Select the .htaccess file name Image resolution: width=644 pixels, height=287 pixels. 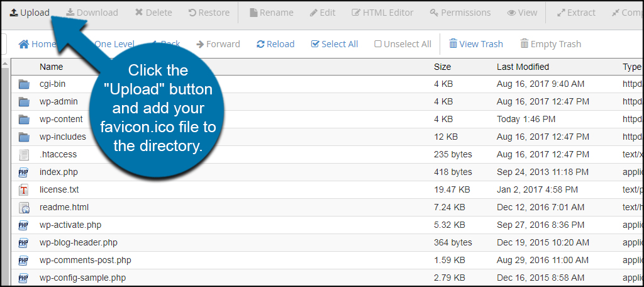[58, 155]
